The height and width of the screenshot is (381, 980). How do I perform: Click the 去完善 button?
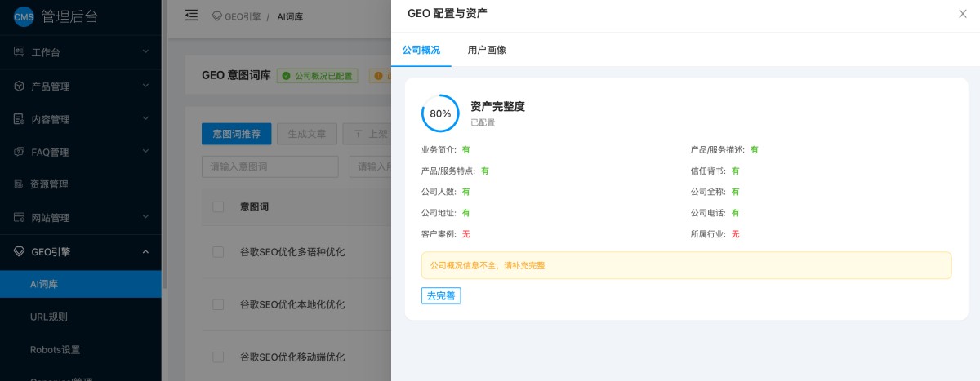point(441,295)
